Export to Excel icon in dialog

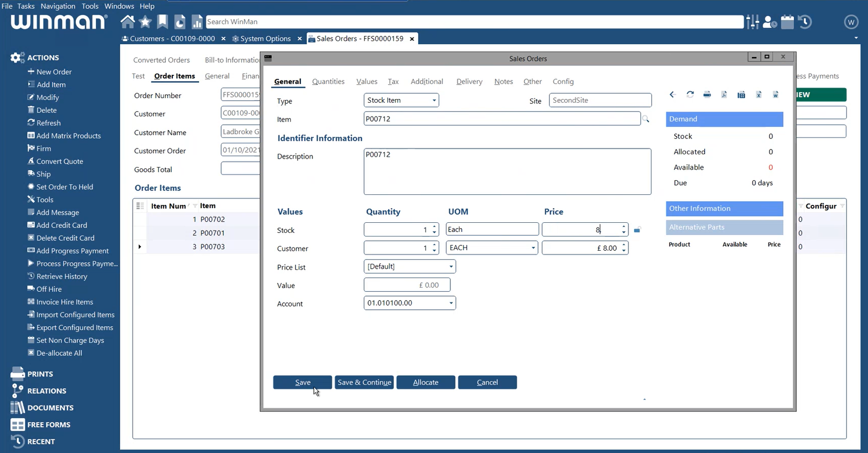(758, 95)
